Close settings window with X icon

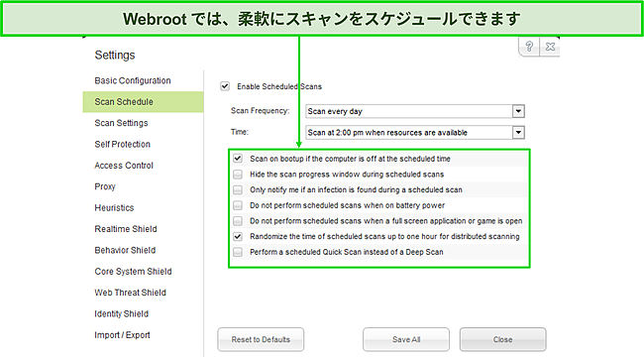[550, 47]
